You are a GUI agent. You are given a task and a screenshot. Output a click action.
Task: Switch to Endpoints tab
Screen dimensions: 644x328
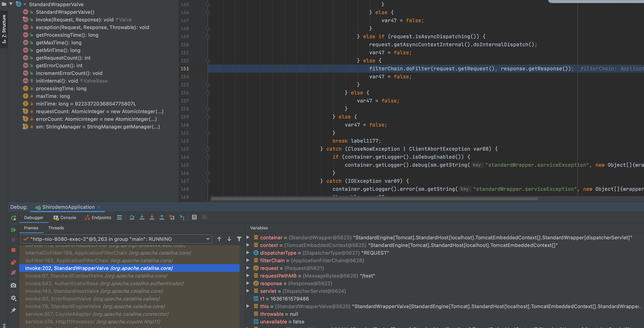(x=98, y=218)
